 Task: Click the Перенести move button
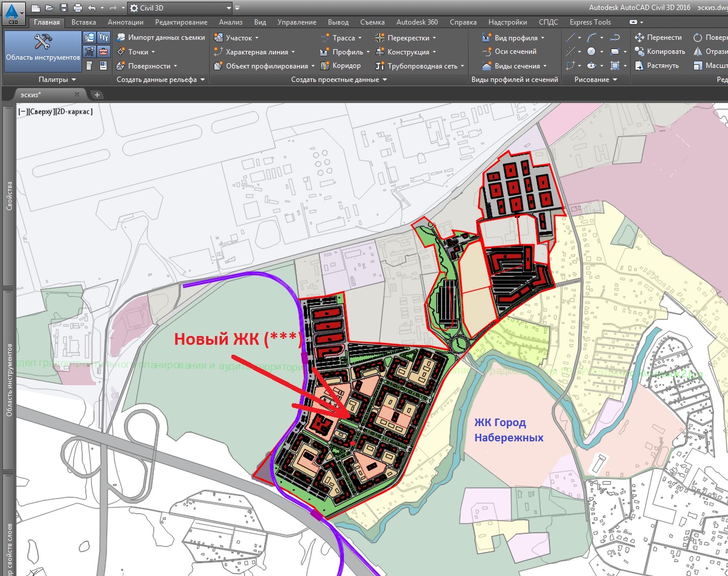coord(658,37)
